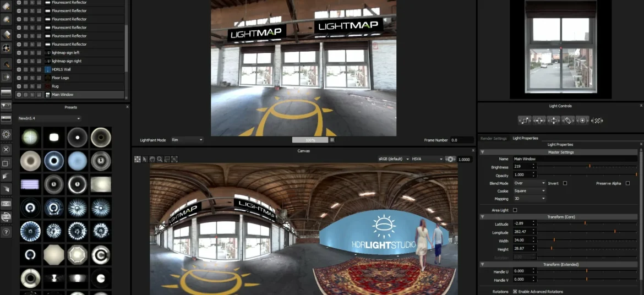Select the Canvas move tool icon

(x=138, y=159)
